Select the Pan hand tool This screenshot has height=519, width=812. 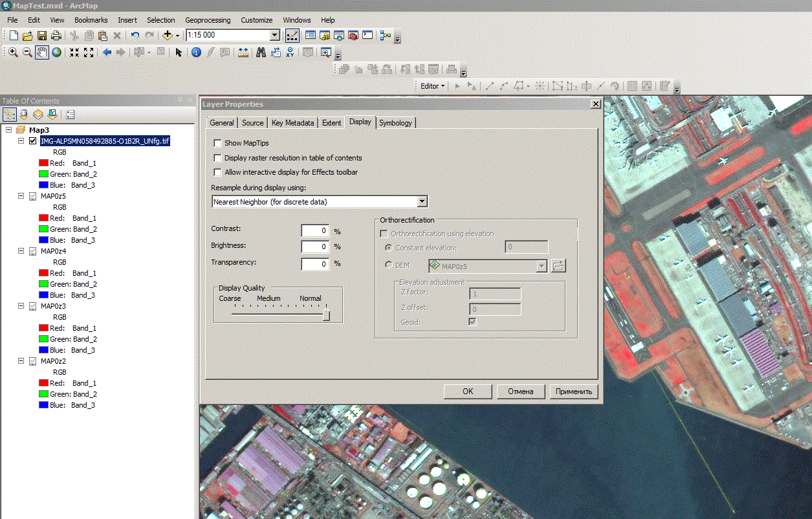pyautogui.click(x=42, y=52)
